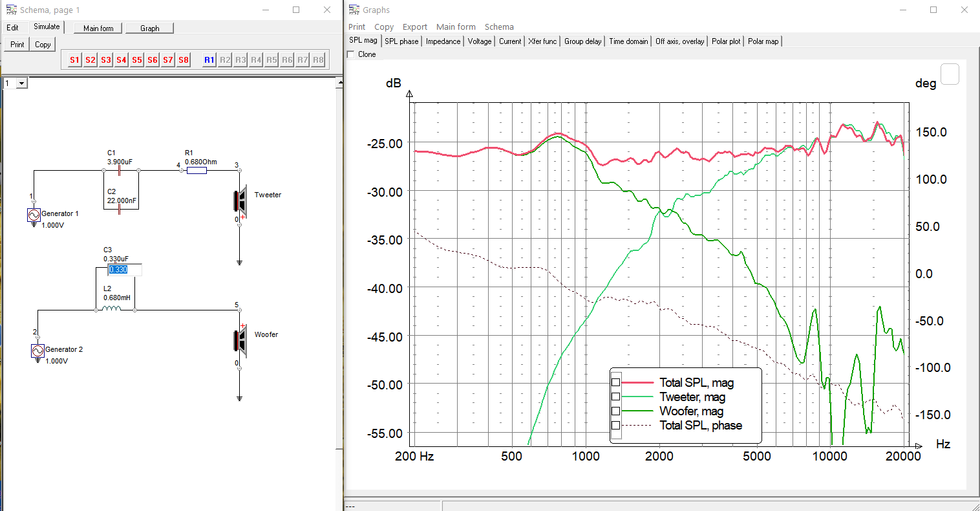Toggle Total SPL, phase legend checkbox
Screen dimensions: 980x511
(x=615, y=426)
